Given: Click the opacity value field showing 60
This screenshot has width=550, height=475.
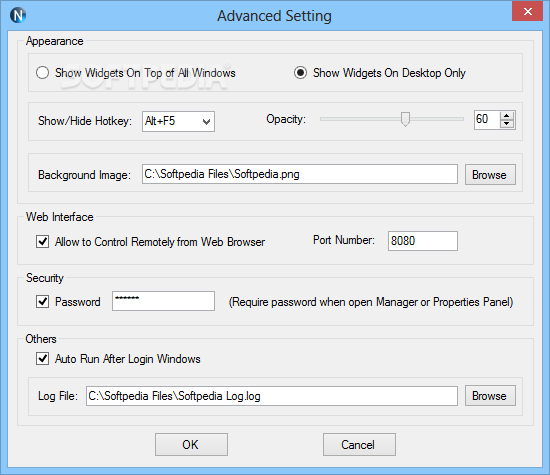Looking at the screenshot, I should coord(487,120).
